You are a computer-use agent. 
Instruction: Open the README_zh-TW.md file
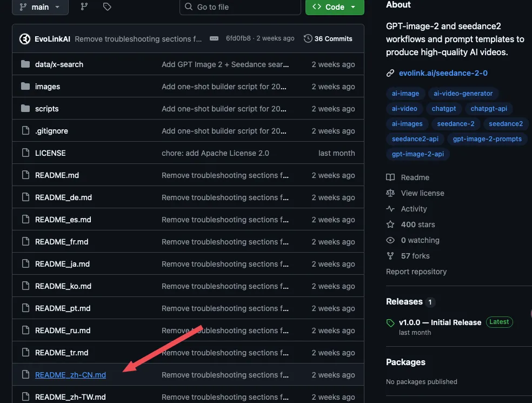pos(71,397)
